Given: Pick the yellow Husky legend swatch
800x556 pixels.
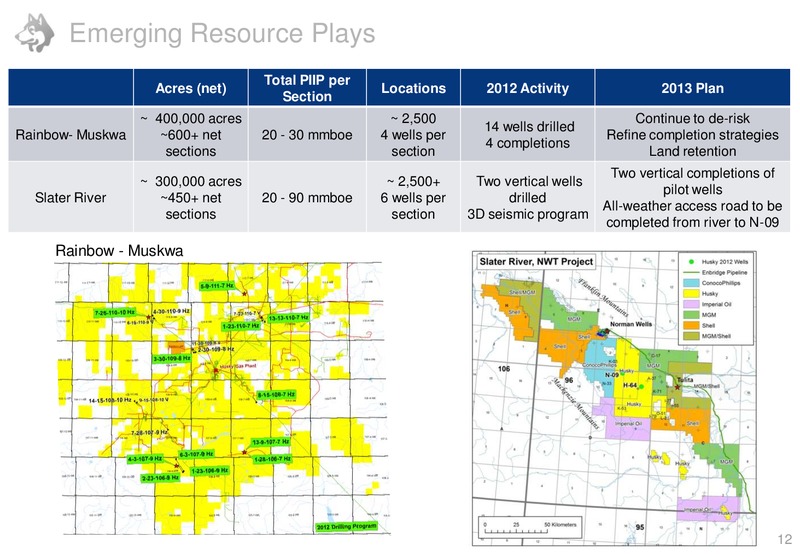Looking at the screenshot, I should (x=691, y=293).
